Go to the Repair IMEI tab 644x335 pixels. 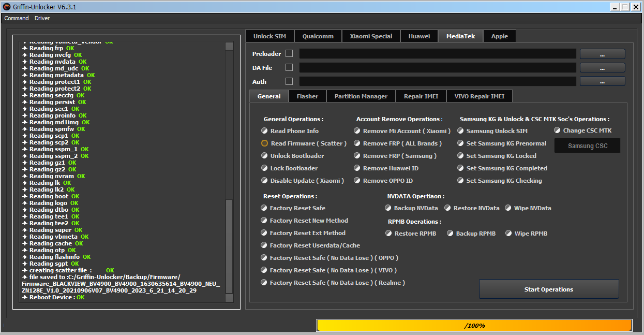pos(421,96)
